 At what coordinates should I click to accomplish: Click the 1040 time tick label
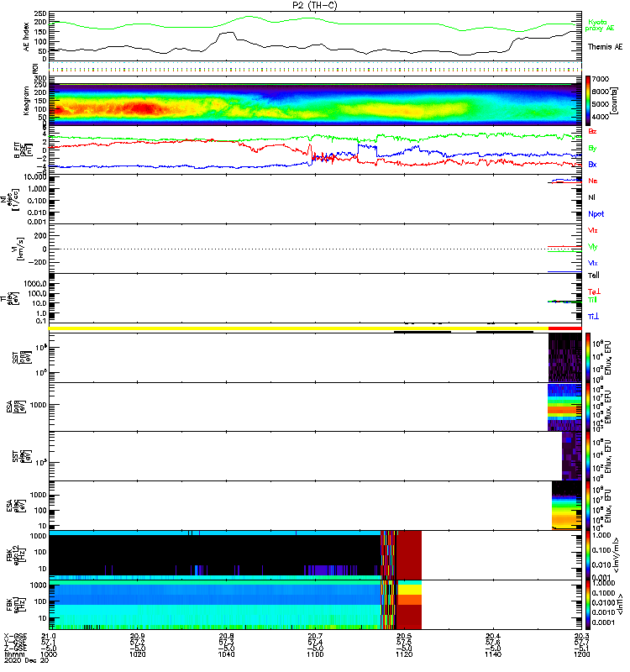226,654
